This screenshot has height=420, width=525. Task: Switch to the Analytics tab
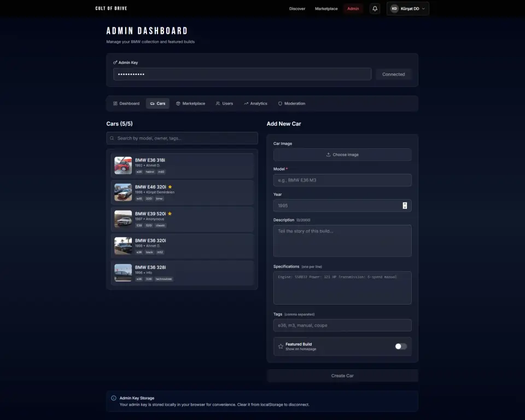(x=255, y=103)
